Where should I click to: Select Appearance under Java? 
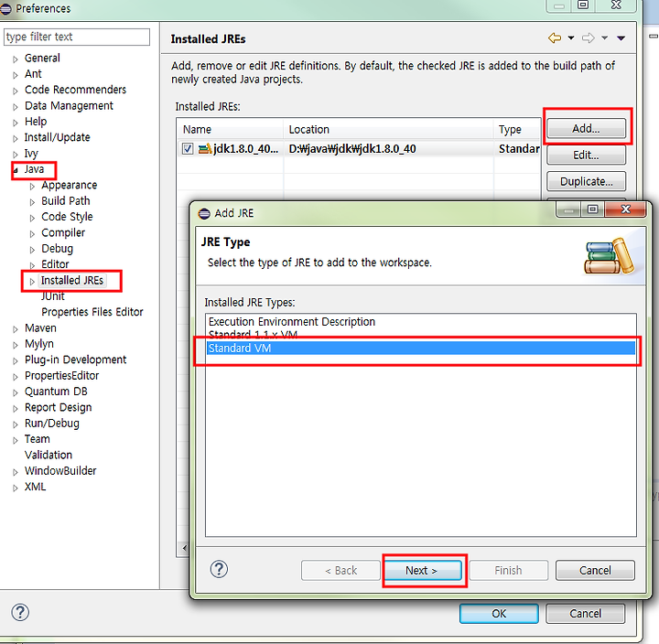69,186
